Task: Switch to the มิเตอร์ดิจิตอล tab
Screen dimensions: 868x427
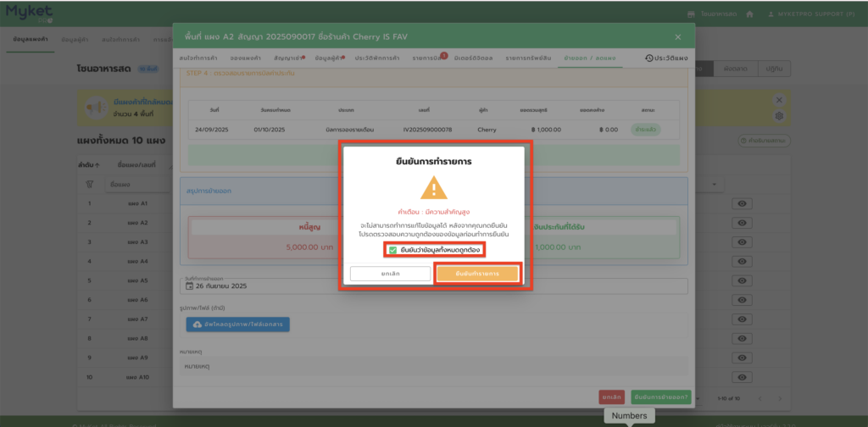Action: [473, 58]
